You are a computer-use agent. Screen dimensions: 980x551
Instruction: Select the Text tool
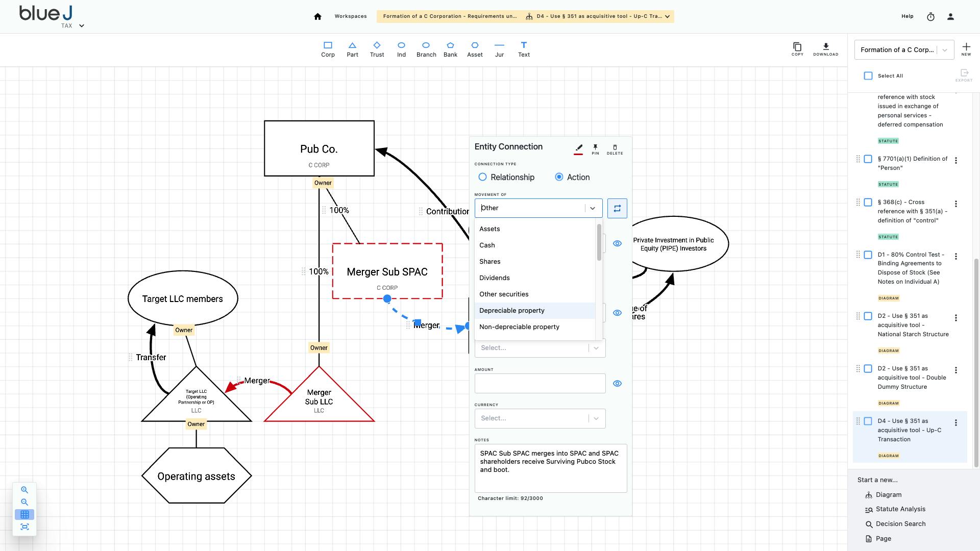pyautogui.click(x=524, y=49)
